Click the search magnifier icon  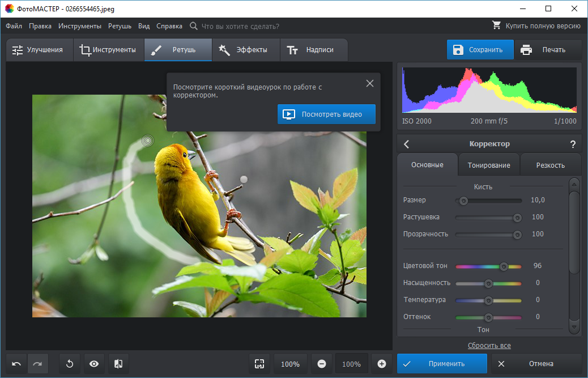194,26
